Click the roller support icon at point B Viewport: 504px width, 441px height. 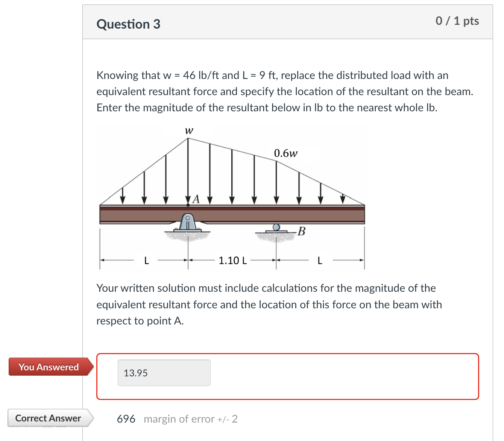click(x=276, y=227)
